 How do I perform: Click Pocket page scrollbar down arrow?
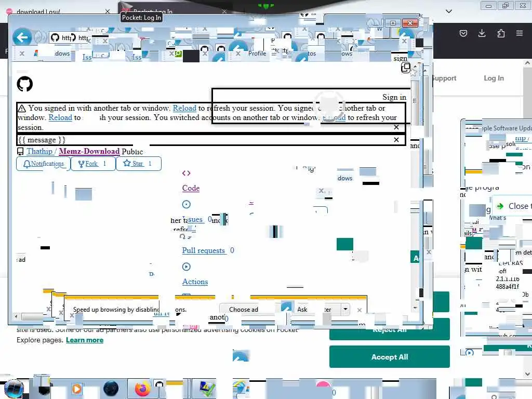coord(527,374)
